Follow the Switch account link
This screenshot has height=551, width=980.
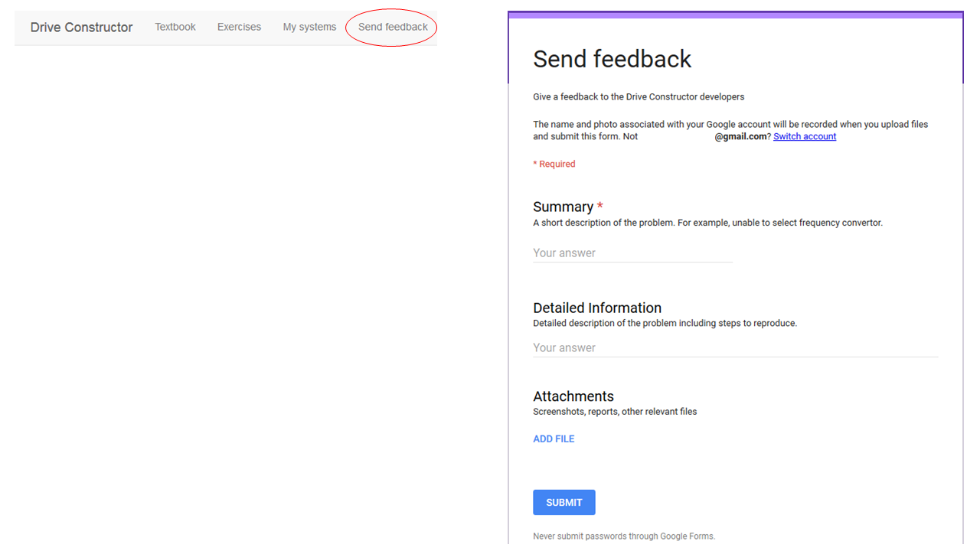805,136
